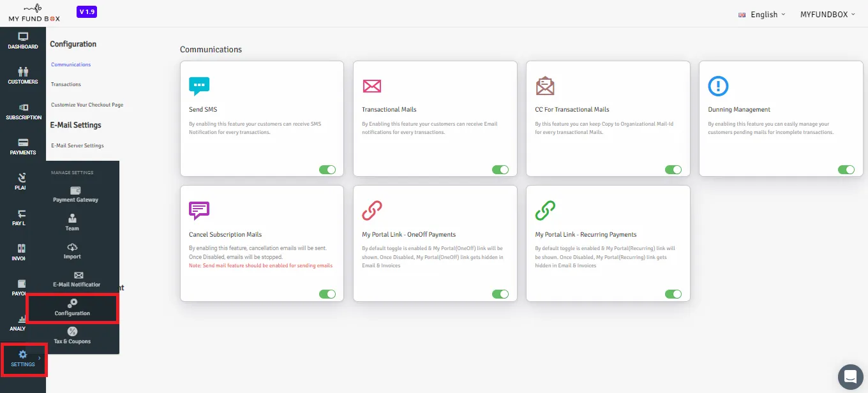Click the 'CC For Transactional Mails' card title

[572, 110]
